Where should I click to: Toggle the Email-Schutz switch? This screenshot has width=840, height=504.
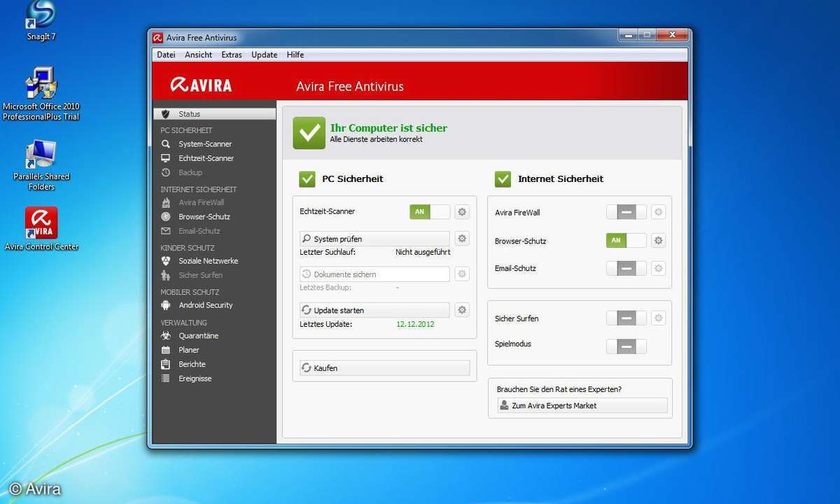(626, 268)
